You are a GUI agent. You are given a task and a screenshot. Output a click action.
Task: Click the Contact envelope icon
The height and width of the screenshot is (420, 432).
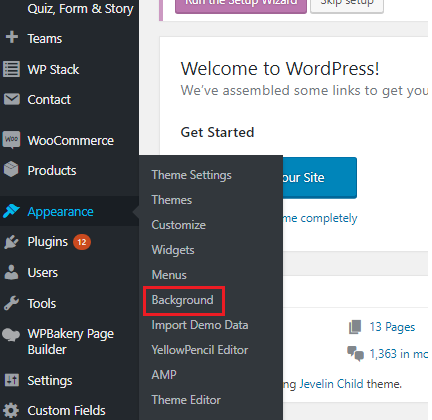[x=12, y=99]
